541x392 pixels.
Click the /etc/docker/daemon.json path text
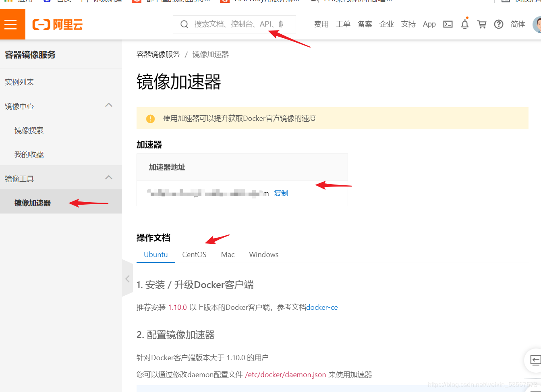point(286,375)
